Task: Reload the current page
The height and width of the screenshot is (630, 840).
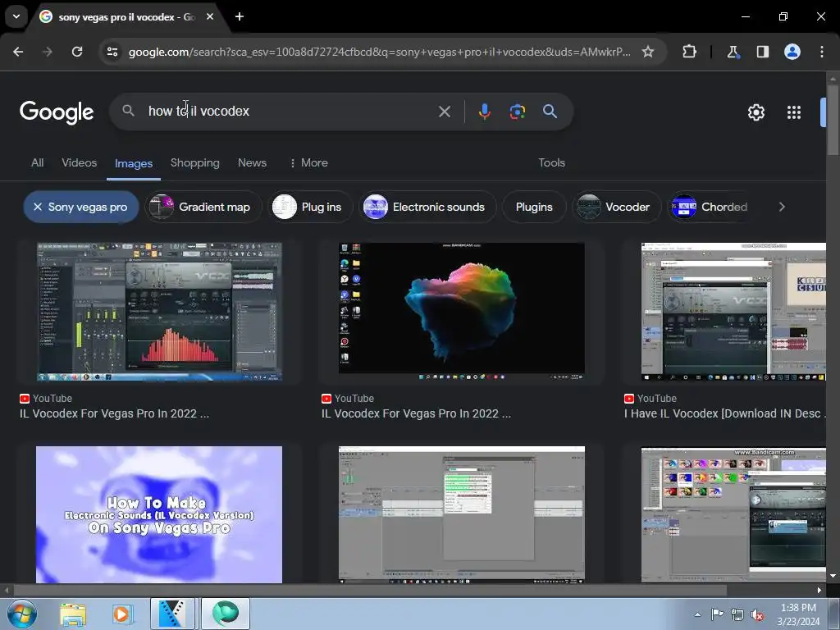Action: tap(77, 52)
